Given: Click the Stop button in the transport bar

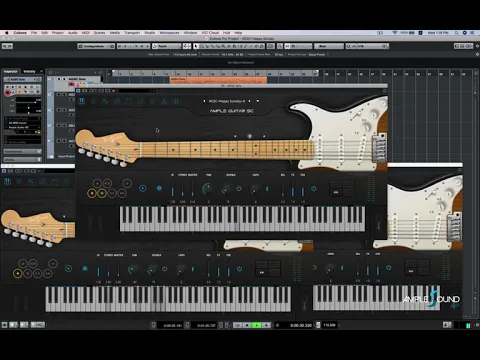Looking at the screenshot, I should pyautogui.click(x=247, y=325).
